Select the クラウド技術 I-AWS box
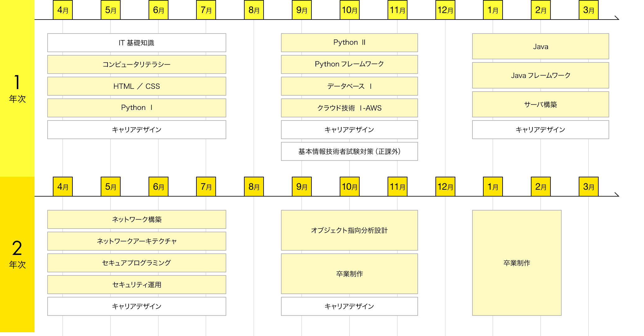The height and width of the screenshot is (336, 644). tap(349, 108)
